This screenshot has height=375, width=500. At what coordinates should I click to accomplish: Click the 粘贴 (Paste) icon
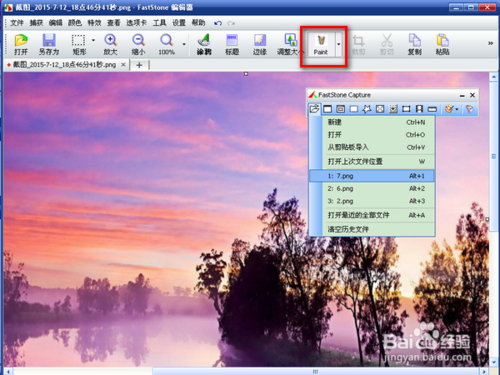tap(443, 44)
